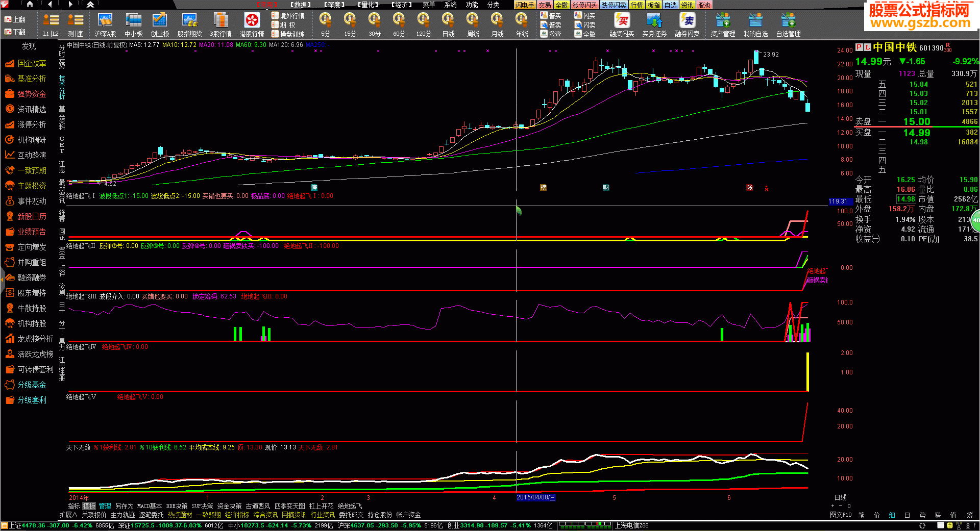The height and width of the screenshot is (531, 980).
Task: Go back with the left arrow
Action: [x=50, y=4]
